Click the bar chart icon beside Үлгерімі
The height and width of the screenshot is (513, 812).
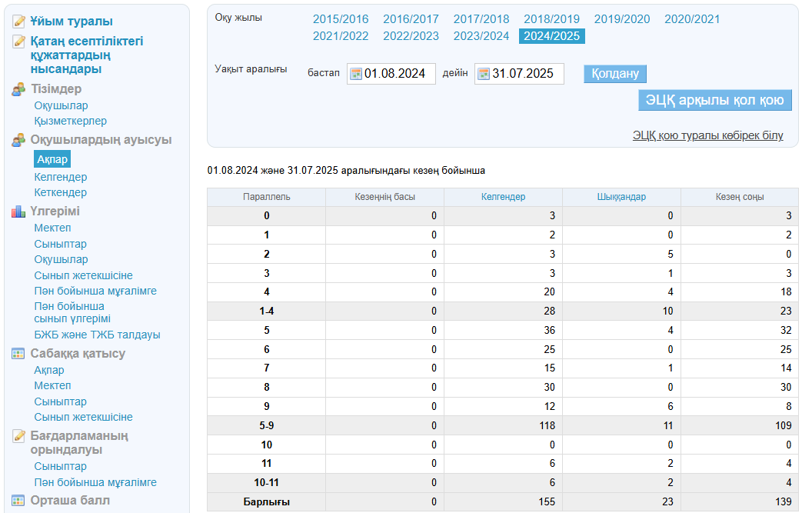[x=19, y=212]
